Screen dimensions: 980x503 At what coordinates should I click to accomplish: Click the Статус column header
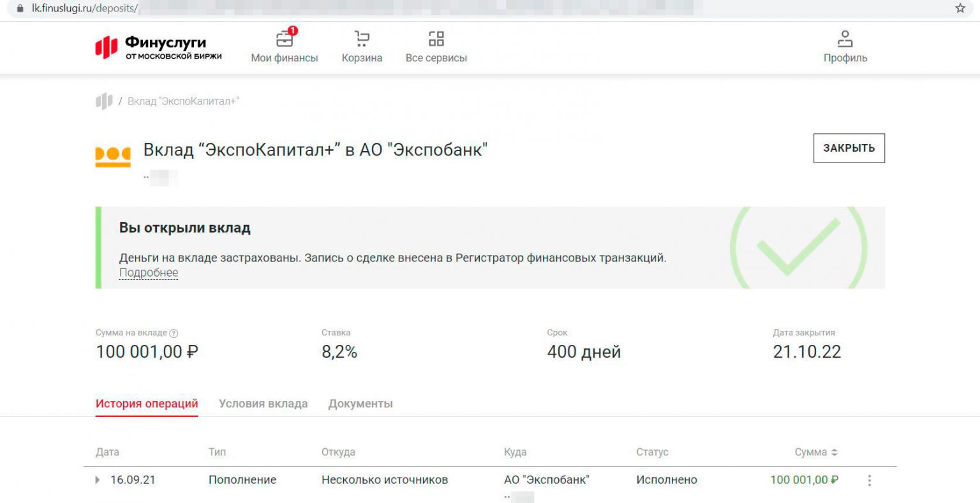click(x=652, y=452)
